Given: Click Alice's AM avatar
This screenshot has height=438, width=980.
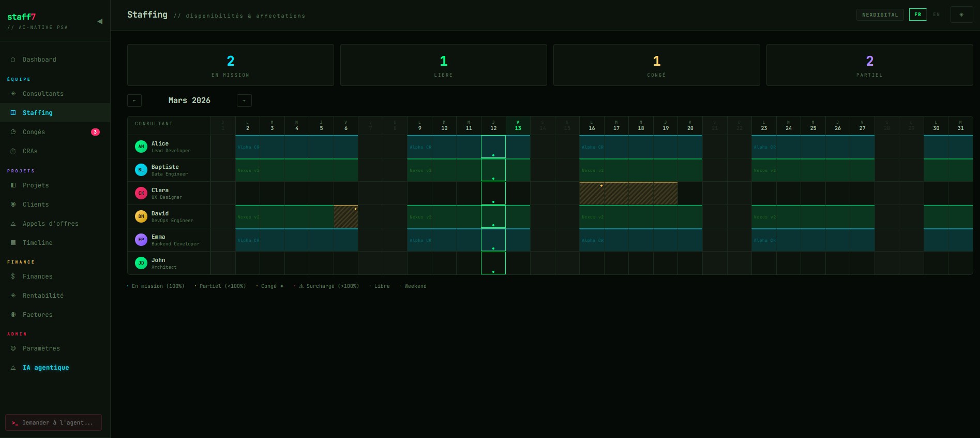Looking at the screenshot, I should (141, 147).
